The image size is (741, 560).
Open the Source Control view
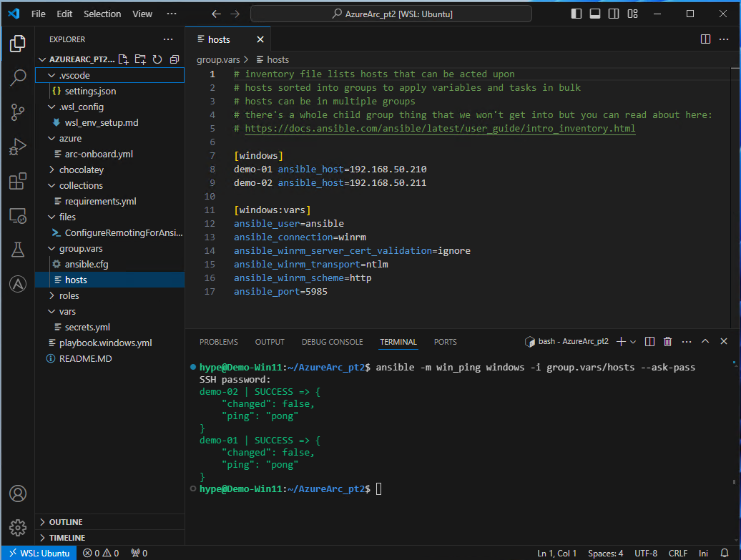click(18, 112)
